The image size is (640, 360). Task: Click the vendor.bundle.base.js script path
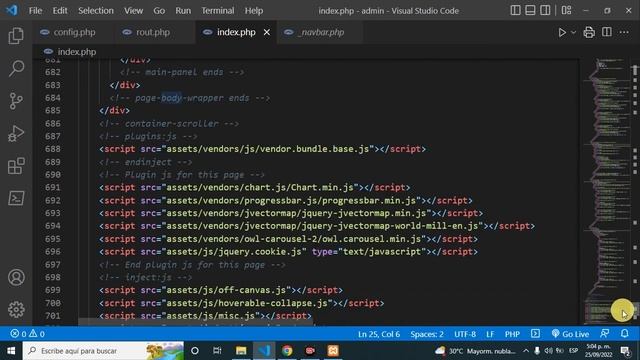point(267,149)
